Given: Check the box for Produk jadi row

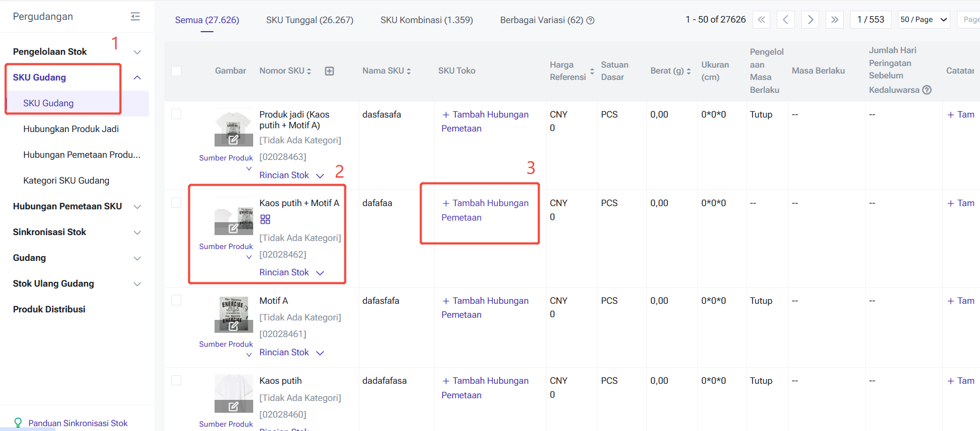Looking at the screenshot, I should coord(176,114).
